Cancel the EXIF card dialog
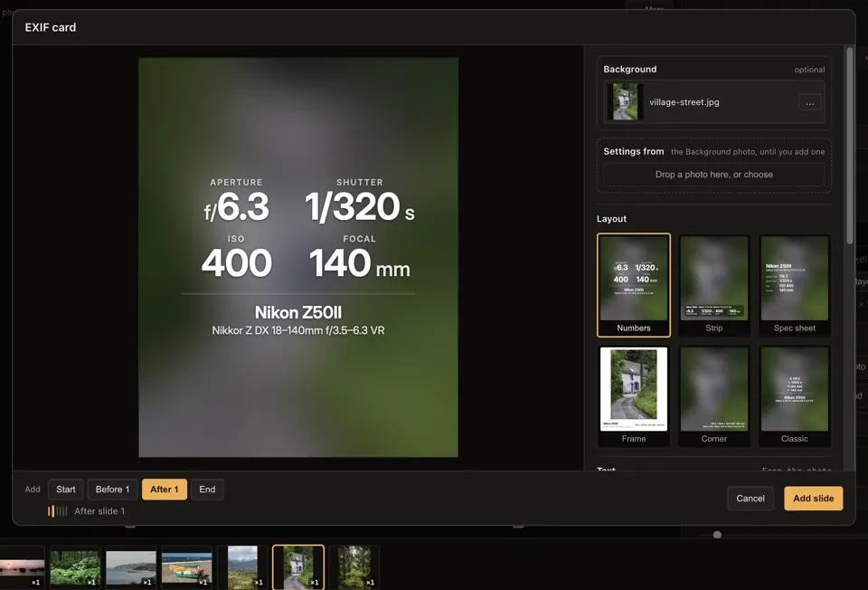 click(x=750, y=498)
